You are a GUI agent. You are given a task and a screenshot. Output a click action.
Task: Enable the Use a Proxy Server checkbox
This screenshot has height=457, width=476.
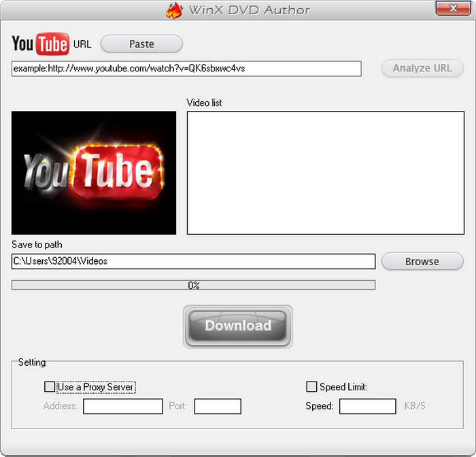click(x=50, y=387)
